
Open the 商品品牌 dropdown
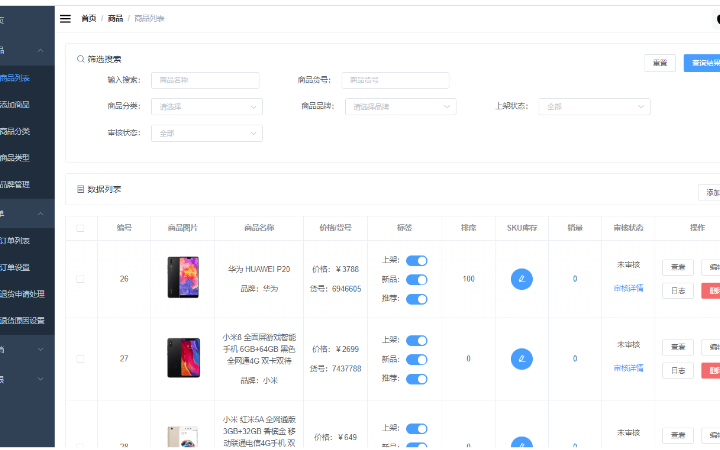point(400,107)
